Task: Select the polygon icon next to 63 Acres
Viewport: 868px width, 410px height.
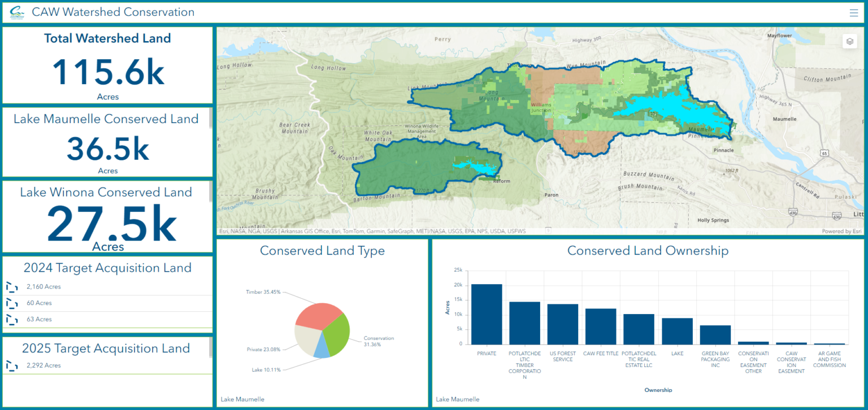Action: [x=12, y=319]
